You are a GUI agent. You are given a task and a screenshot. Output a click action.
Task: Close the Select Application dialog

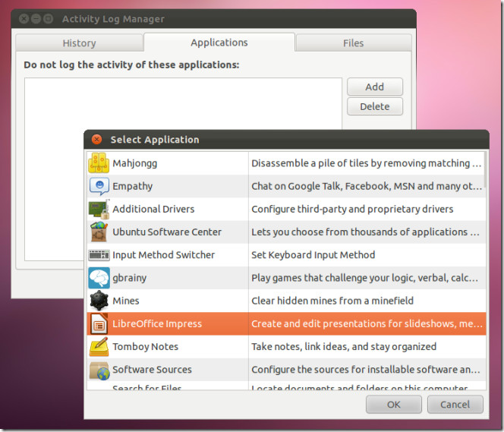pos(96,140)
